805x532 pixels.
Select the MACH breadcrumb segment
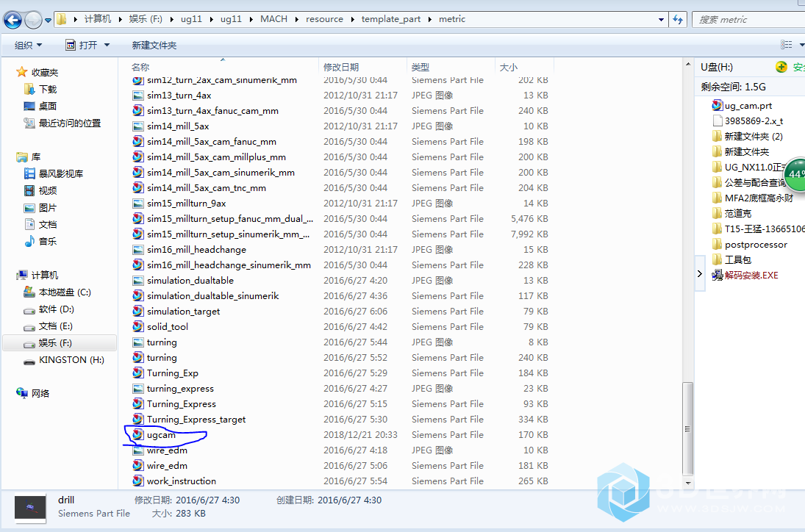(x=273, y=19)
